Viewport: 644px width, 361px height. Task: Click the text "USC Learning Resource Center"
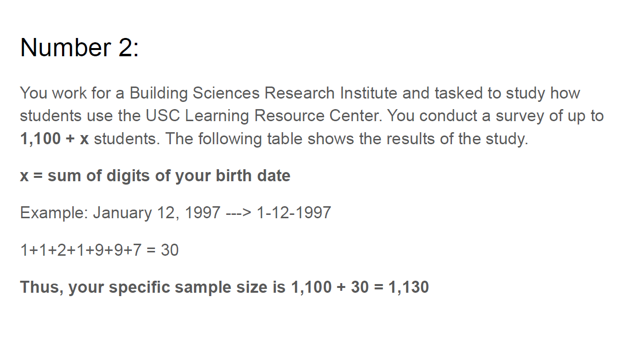click(264, 116)
